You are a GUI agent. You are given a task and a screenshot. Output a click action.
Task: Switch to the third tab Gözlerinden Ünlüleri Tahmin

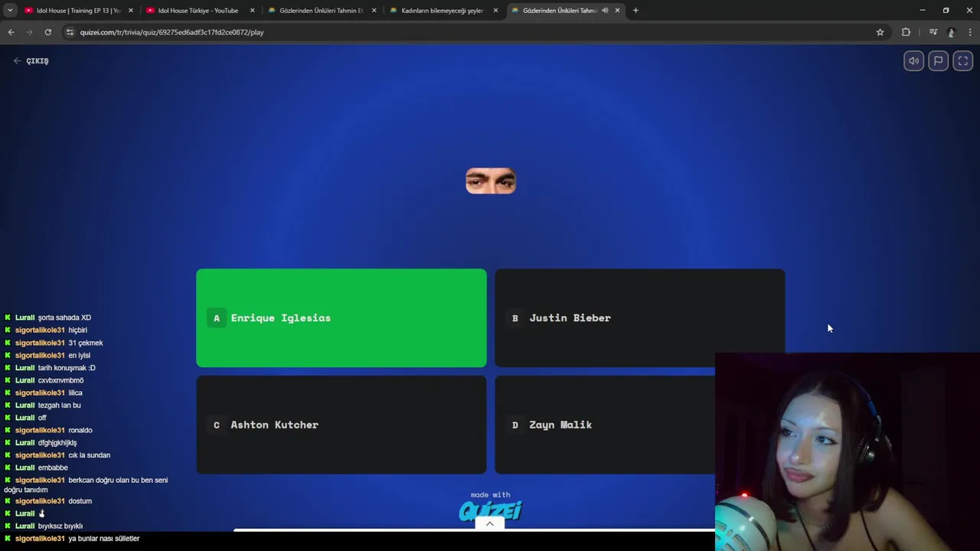(321, 11)
